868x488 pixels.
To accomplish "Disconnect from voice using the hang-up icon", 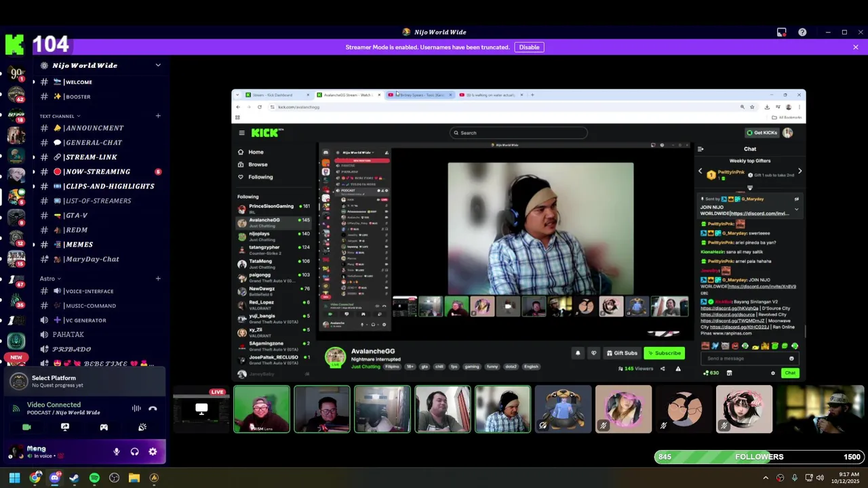I will point(153,408).
